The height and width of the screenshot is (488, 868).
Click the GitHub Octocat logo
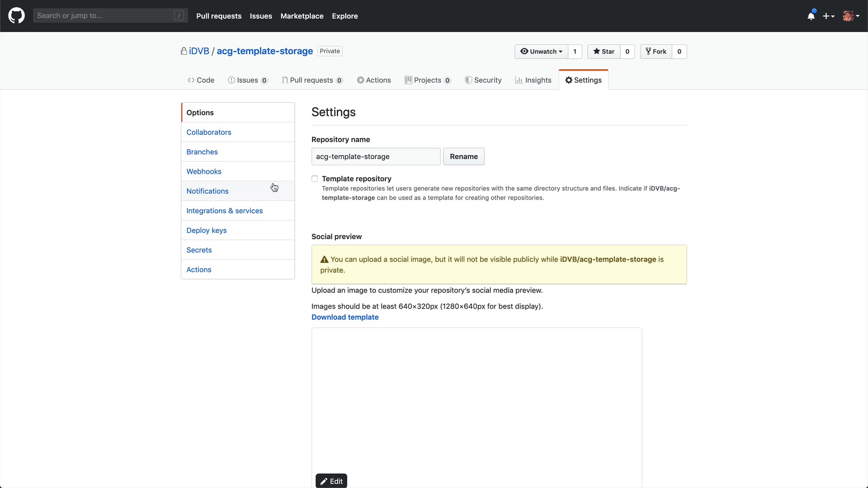point(16,16)
